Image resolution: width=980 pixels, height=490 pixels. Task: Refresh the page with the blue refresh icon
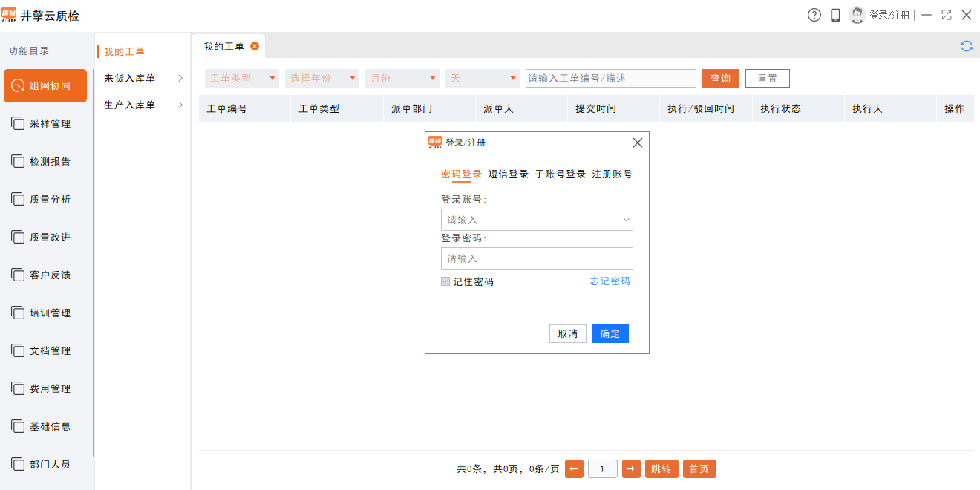coord(967,45)
